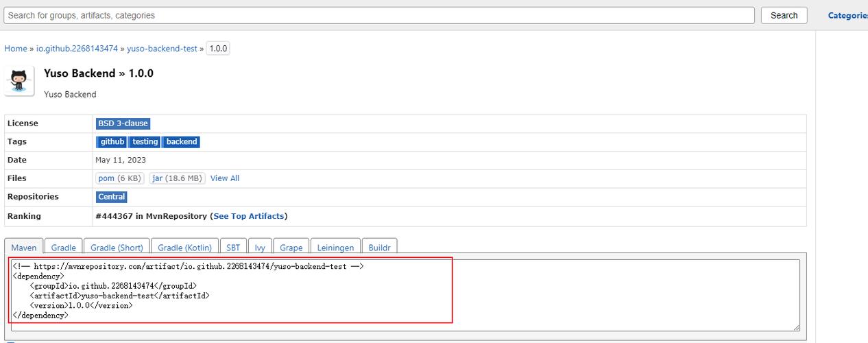The height and width of the screenshot is (343, 868).
Task: Open yuso-backend-test breadcrumb link
Action: (162, 49)
